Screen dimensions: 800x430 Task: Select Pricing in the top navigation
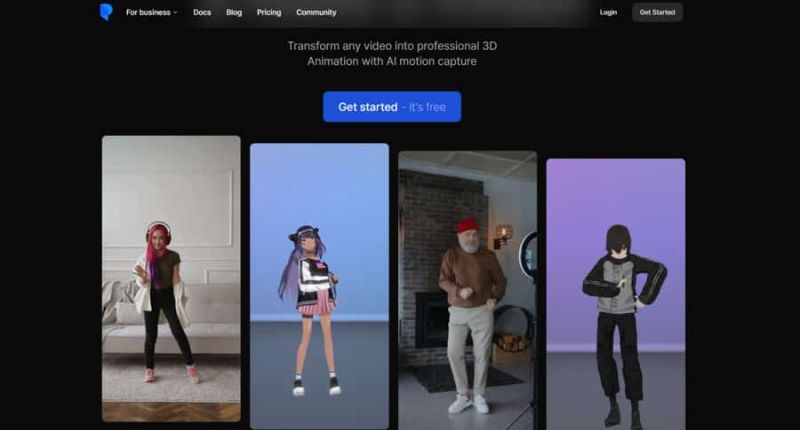[x=269, y=13]
